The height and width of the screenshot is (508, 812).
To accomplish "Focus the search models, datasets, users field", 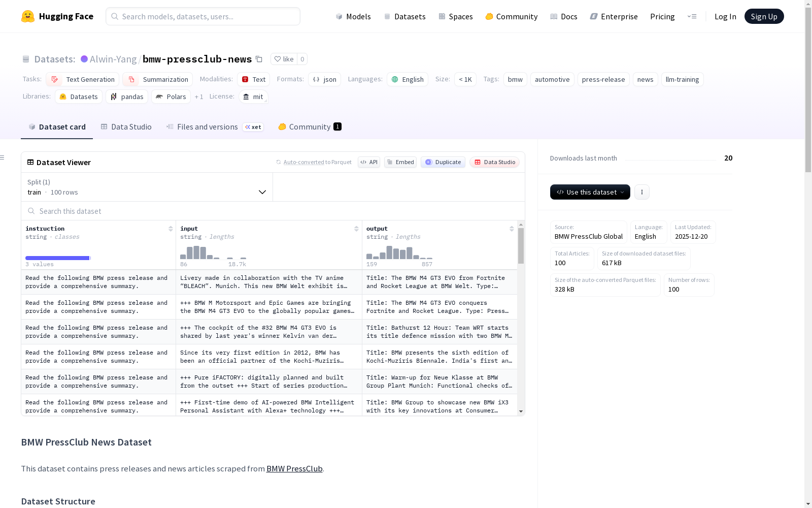I will [x=203, y=16].
